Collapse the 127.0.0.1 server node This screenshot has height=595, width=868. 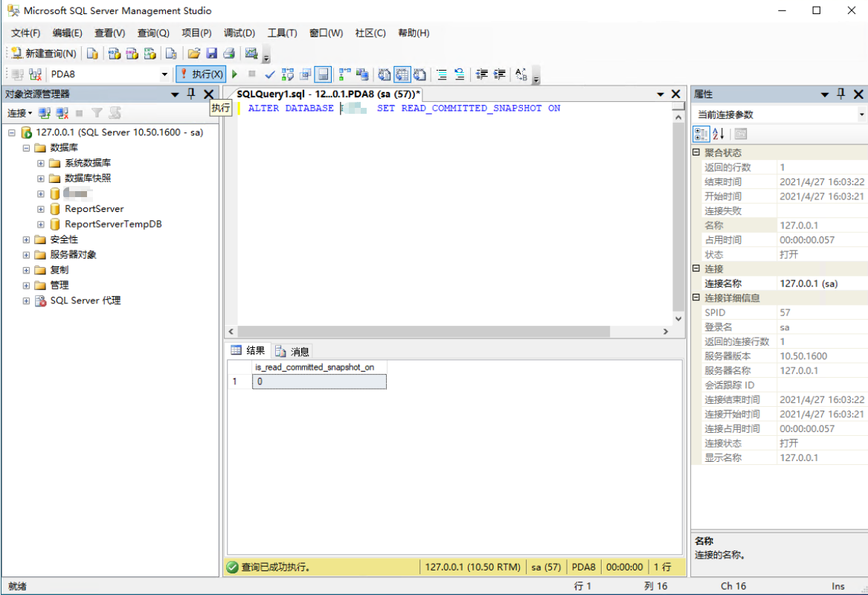(12, 132)
